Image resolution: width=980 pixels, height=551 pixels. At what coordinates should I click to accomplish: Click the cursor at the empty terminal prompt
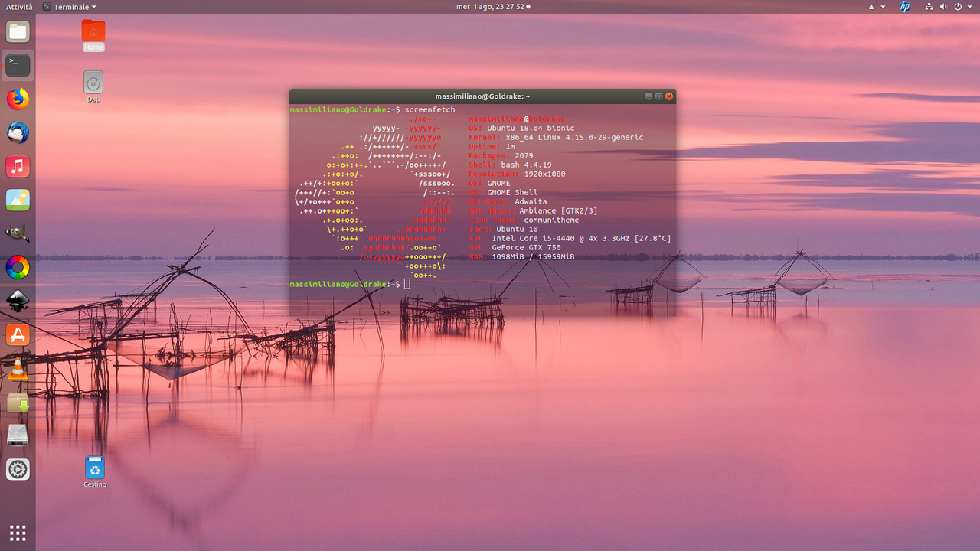(x=407, y=284)
